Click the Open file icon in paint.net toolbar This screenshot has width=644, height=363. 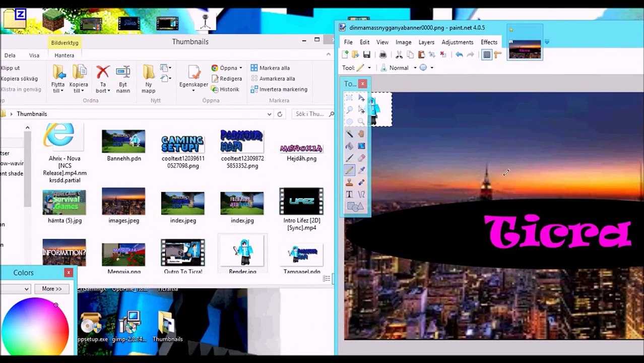(x=356, y=54)
